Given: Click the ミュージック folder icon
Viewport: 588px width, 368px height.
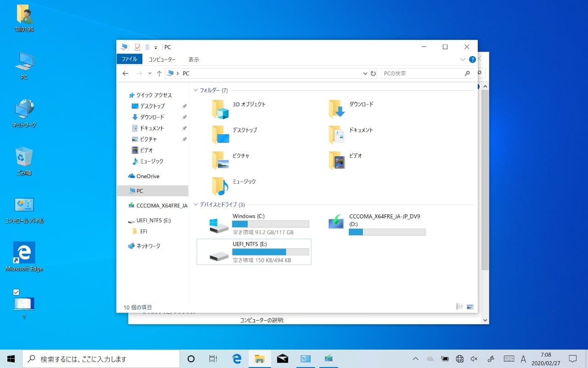Looking at the screenshot, I should [x=220, y=186].
